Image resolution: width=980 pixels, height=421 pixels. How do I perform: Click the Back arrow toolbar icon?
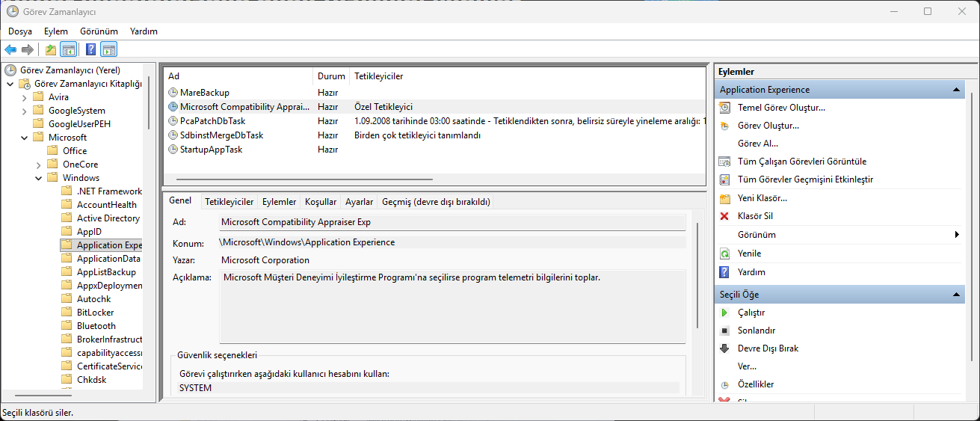(x=10, y=50)
